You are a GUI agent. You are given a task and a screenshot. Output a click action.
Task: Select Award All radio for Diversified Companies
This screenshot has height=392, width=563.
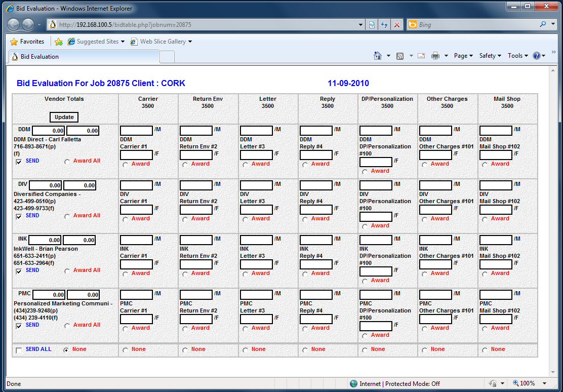[67, 217]
